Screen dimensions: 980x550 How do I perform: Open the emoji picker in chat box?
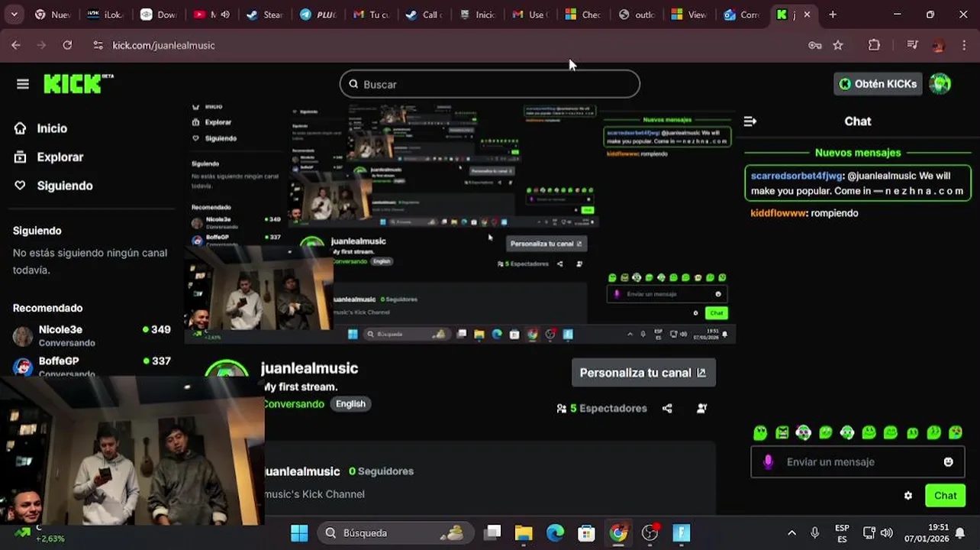coord(949,461)
